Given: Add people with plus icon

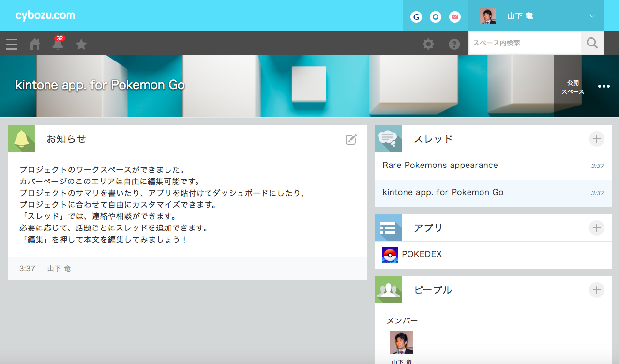Looking at the screenshot, I should [x=597, y=290].
